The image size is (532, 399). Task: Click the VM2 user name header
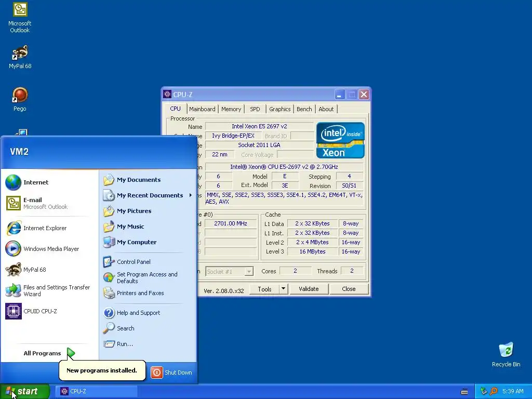point(19,152)
